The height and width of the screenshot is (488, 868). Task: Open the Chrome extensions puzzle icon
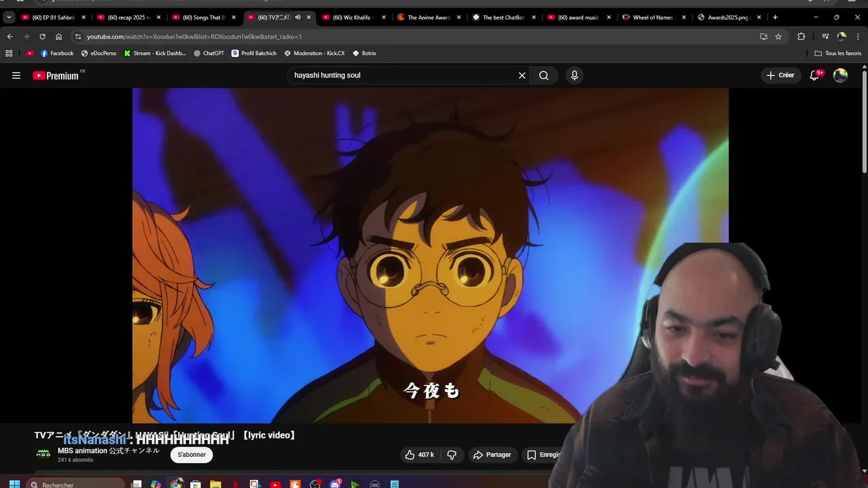tap(802, 37)
